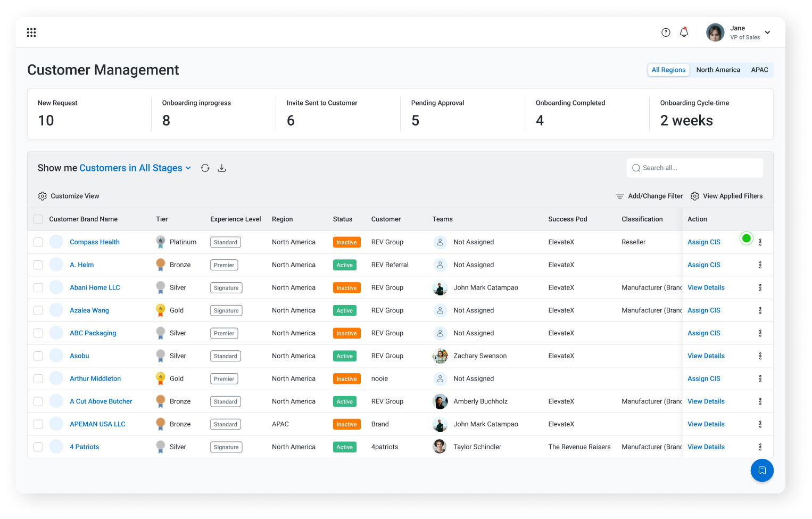The width and height of the screenshot is (812, 519).
Task: Click the refresh icon beside All Stages
Action: click(205, 168)
